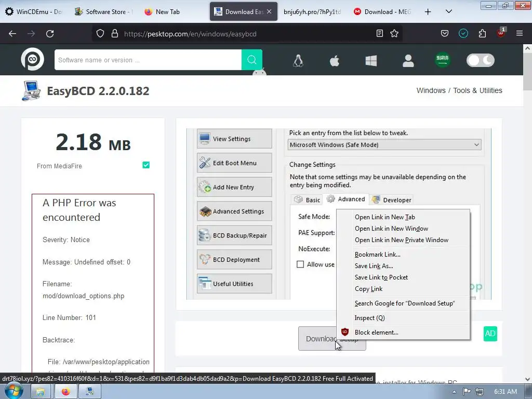List all tabs dropdown arrow
The height and width of the screenshot is (399, 532).
click(448, 11)
